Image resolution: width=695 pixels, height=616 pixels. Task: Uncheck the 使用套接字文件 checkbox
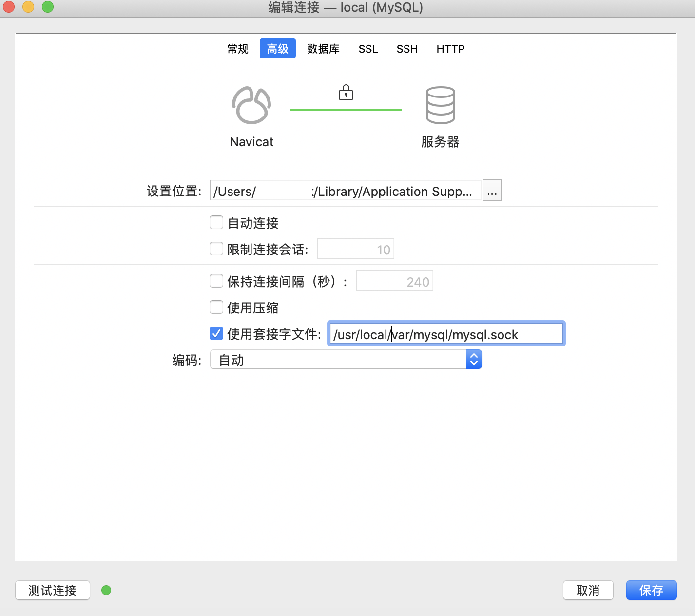[x=216, y=334]
